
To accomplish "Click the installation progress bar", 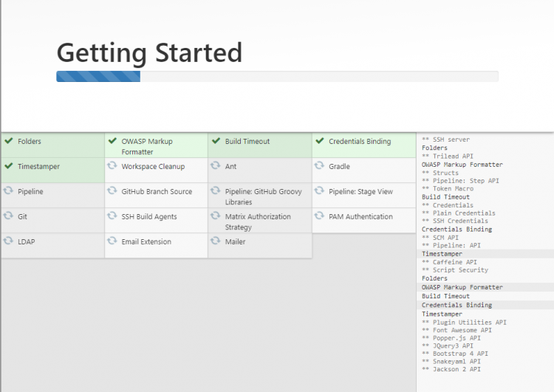I will [x=277, y=76].
